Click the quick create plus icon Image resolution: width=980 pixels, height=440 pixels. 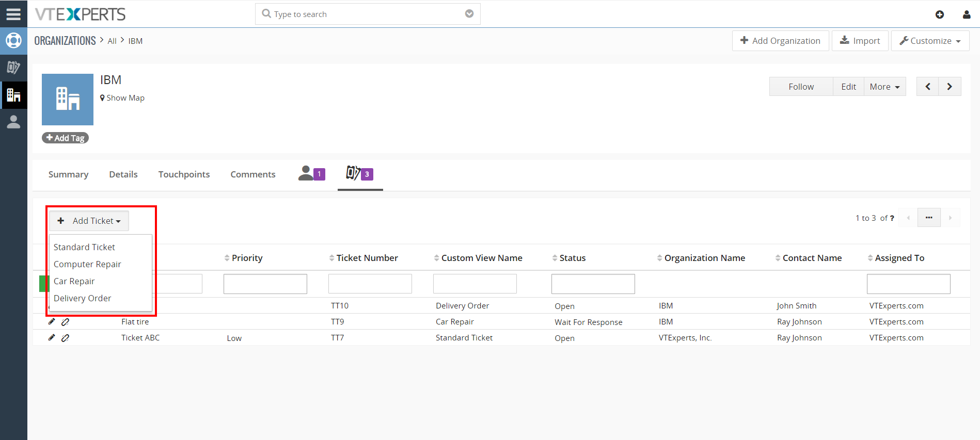click(940, 14)
